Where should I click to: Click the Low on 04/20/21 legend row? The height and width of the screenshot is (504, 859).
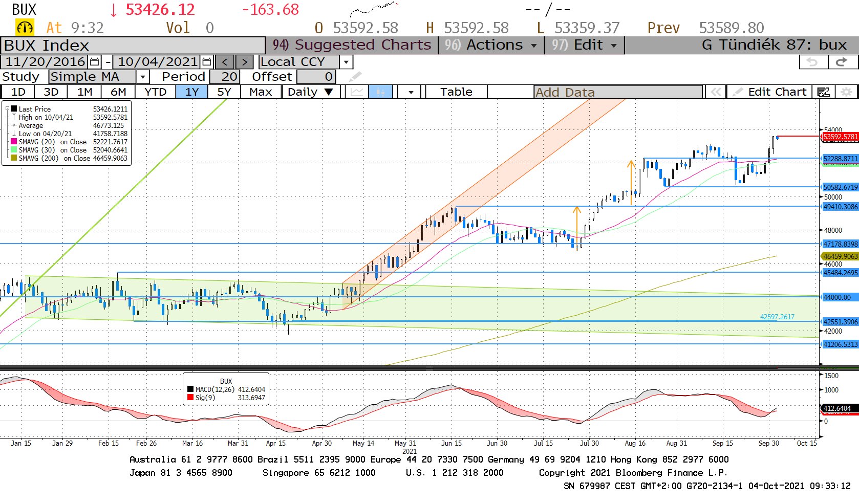click(x=69, y=134)
